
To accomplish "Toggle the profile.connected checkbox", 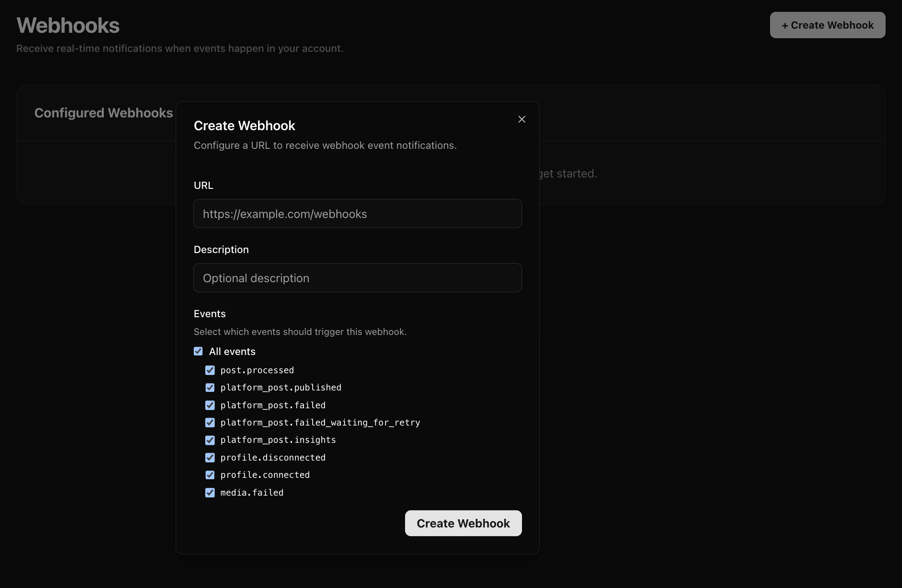I will (x=210, y=475).
